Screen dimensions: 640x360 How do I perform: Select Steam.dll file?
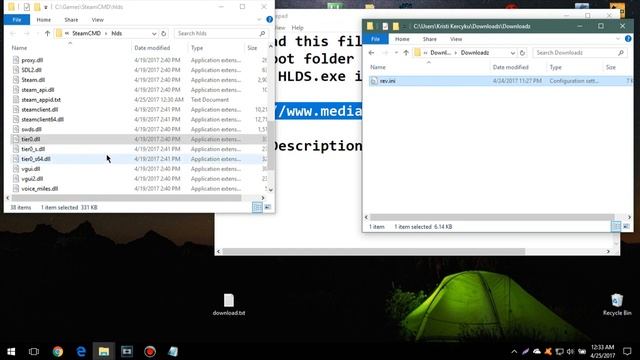point(33,80)
